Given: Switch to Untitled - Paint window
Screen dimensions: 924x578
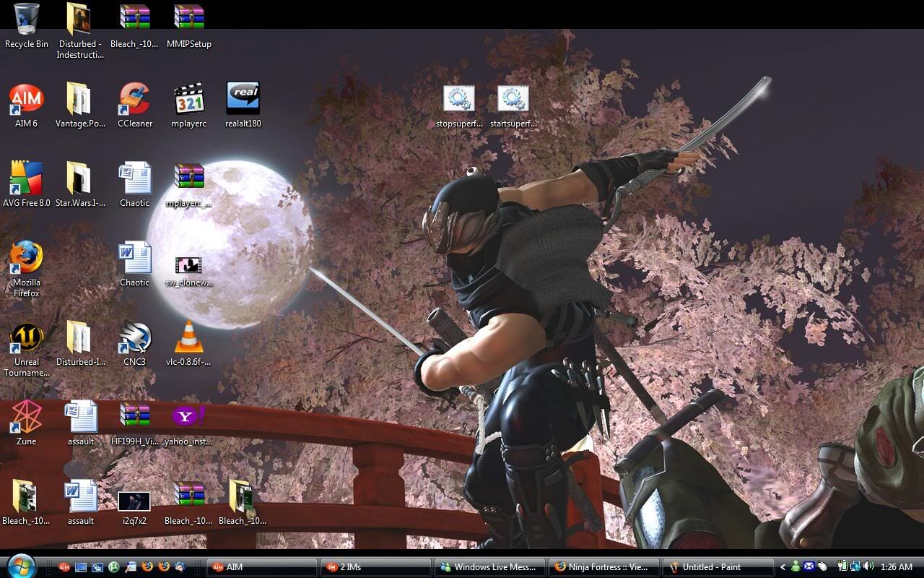Looking at the screenshot, I should [x=718, y=567].
